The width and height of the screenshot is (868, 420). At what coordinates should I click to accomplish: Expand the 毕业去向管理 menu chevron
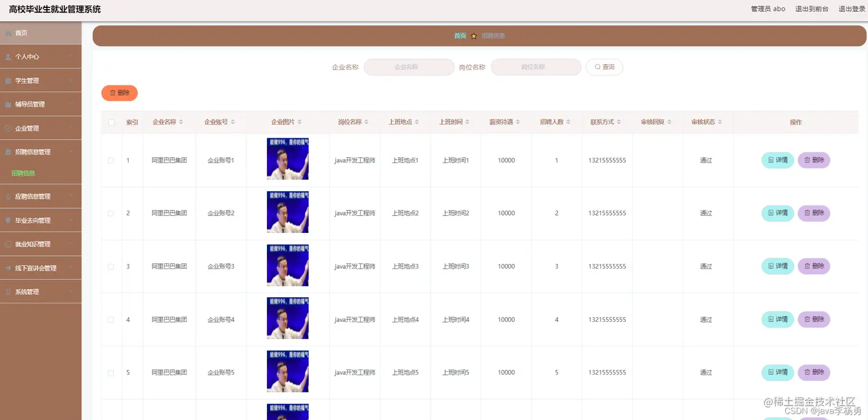point(71,220)
